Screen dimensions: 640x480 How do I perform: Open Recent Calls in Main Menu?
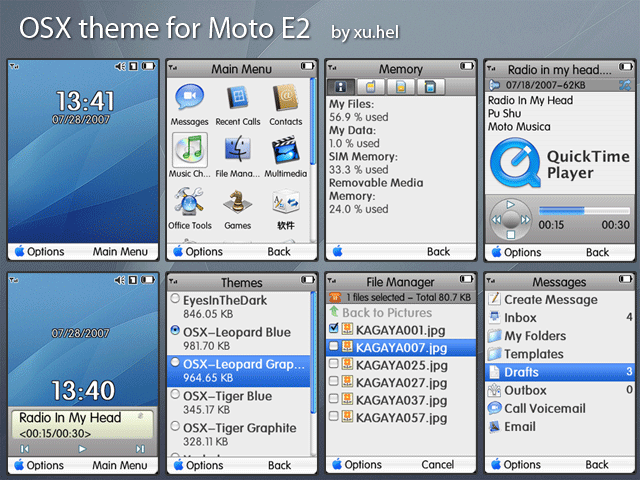pyautogui.click(x=238, y=98)
